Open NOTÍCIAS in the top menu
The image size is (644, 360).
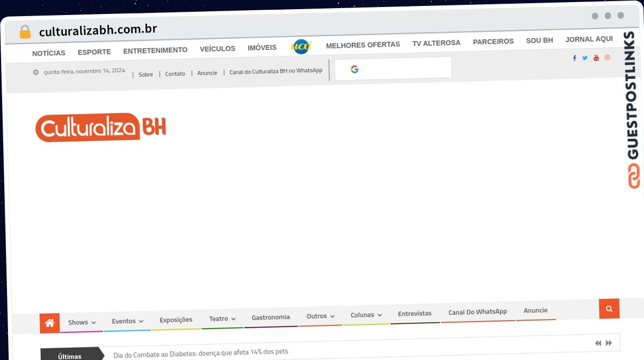49,53
